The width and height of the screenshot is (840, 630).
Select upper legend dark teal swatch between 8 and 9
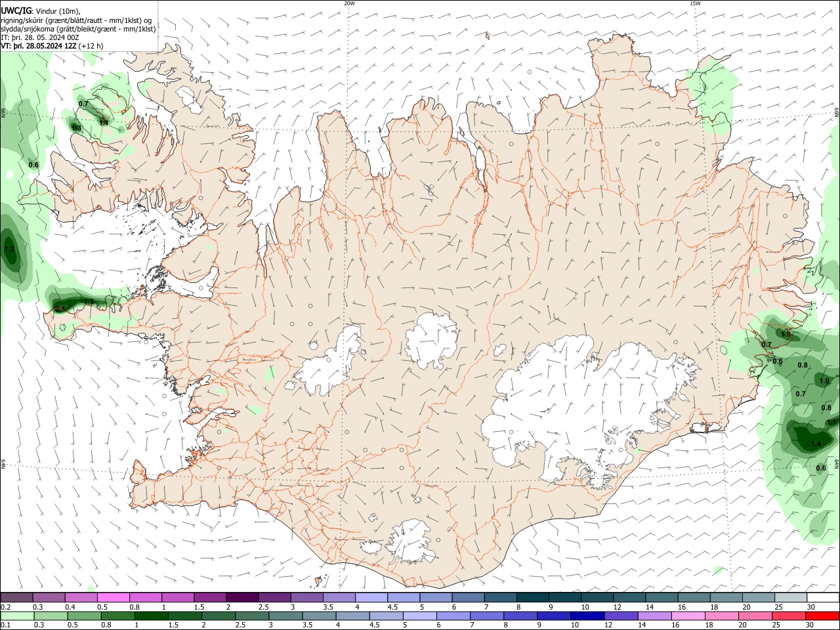point(533,598)
